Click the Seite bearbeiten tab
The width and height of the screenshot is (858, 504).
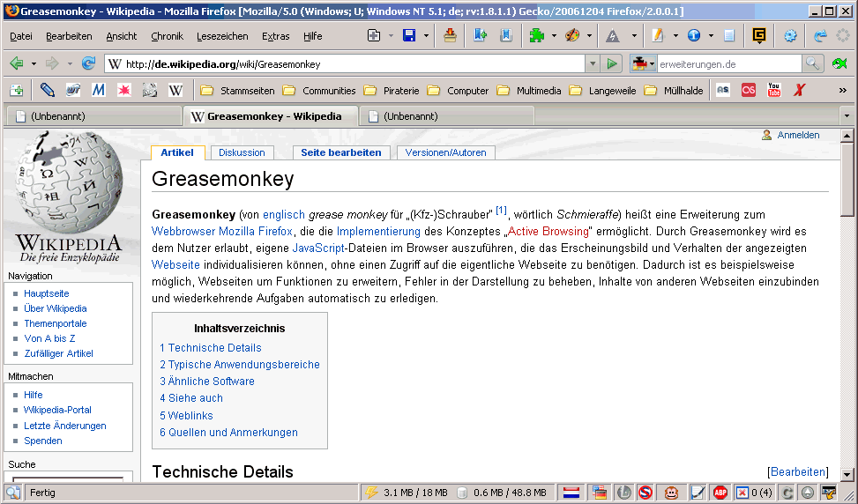[341, 152]
